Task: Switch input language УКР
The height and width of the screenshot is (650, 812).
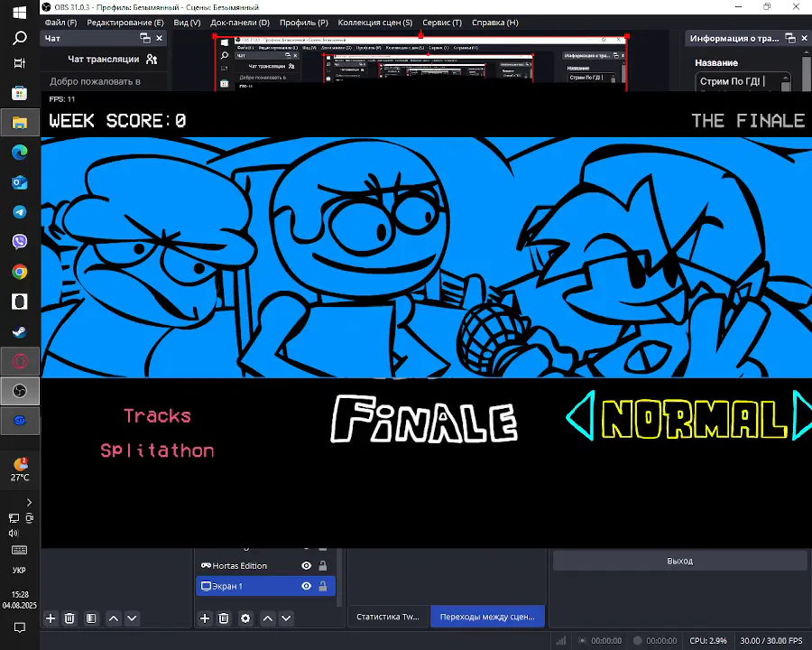Action: click(19, 571)
